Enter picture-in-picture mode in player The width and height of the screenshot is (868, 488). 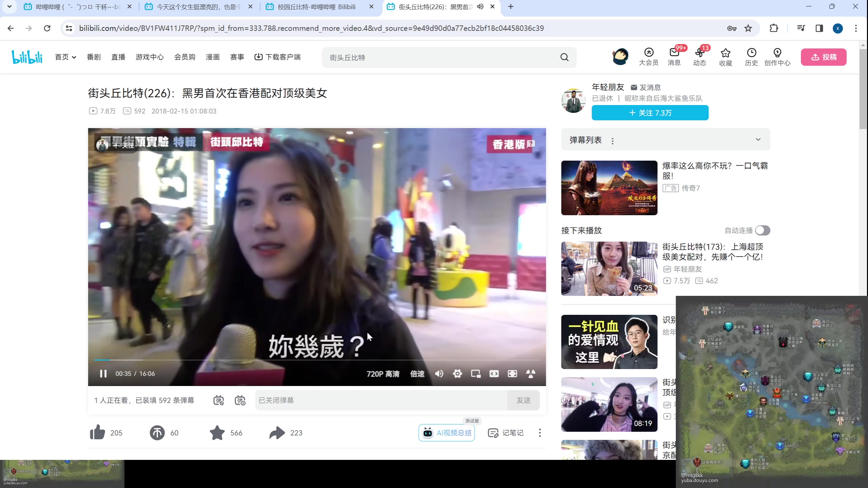tap(475, 373)
